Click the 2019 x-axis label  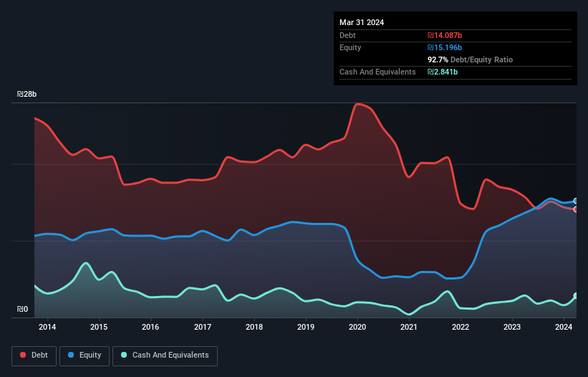click(x=306, y=327)
